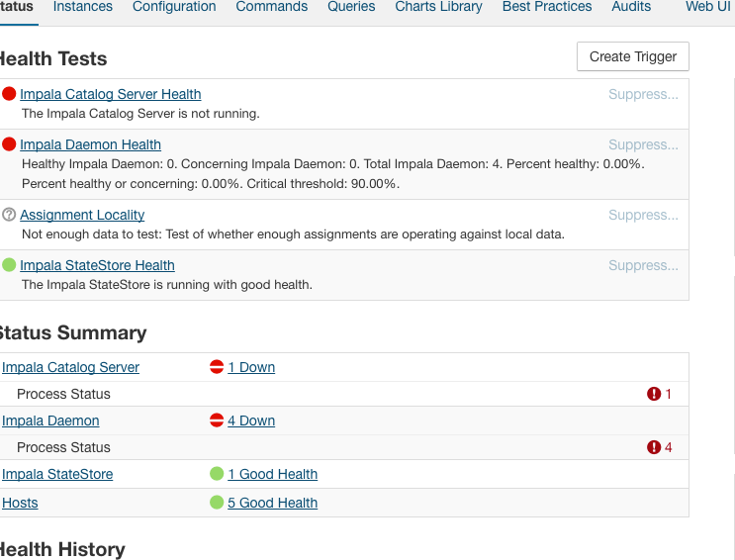Screen dimensions: 735x560
Task: Open the Charts Library tab
Action: [439, 7]
